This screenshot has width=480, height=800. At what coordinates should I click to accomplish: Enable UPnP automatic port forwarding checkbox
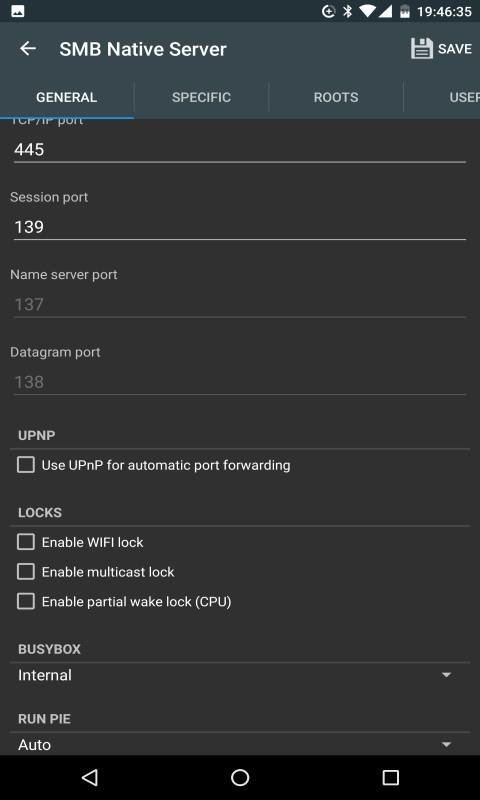pos(26,465)
